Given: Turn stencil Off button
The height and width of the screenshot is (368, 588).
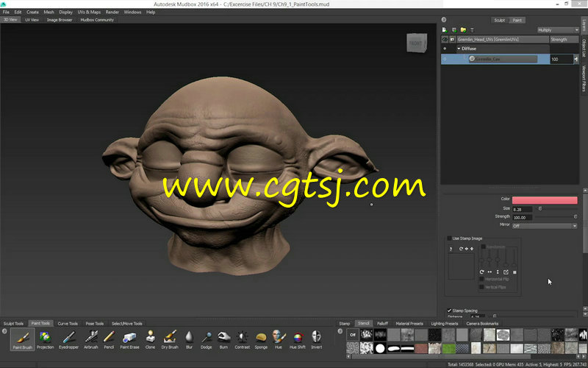Looking at the screenshot, I should (353, 335).
